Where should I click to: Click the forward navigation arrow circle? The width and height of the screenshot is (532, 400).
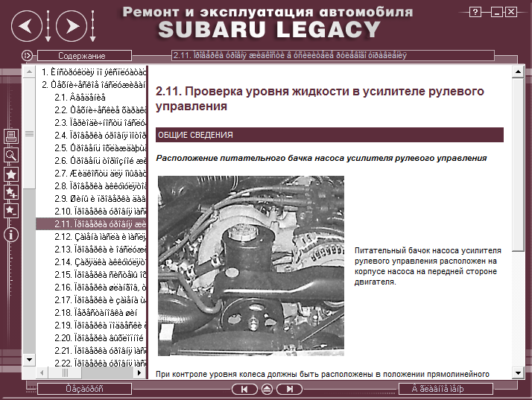[x=72, y=26]
